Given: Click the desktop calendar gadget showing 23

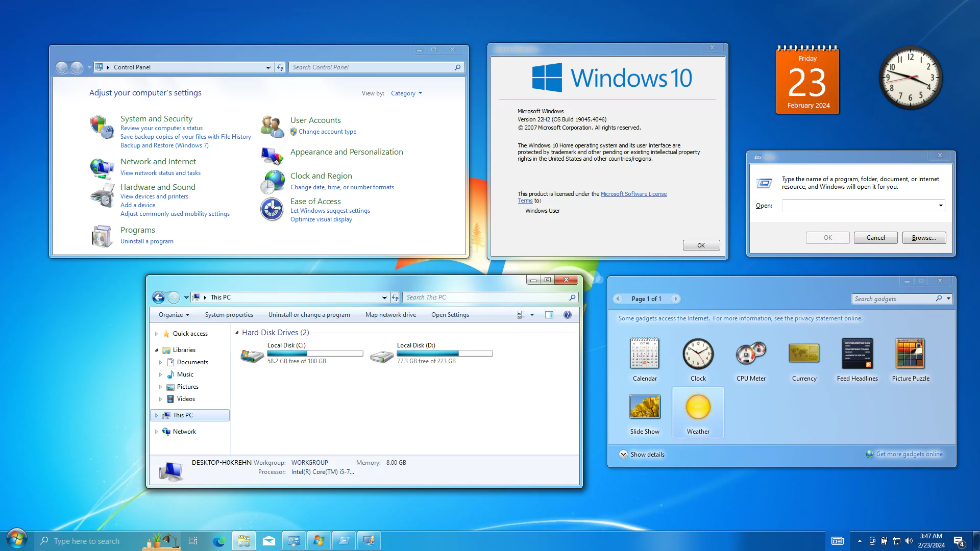Looking at the screenshot, I should [807, 80].
